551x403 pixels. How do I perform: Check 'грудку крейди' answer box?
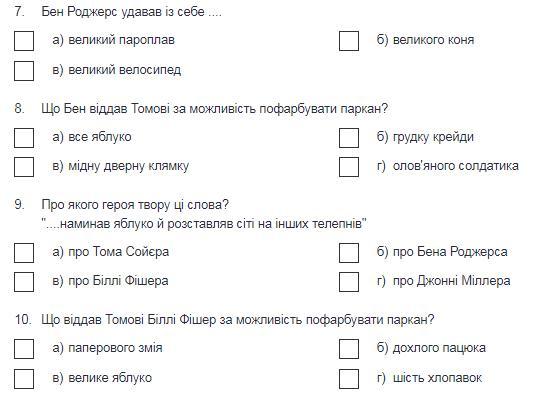[x=349, y=138]
